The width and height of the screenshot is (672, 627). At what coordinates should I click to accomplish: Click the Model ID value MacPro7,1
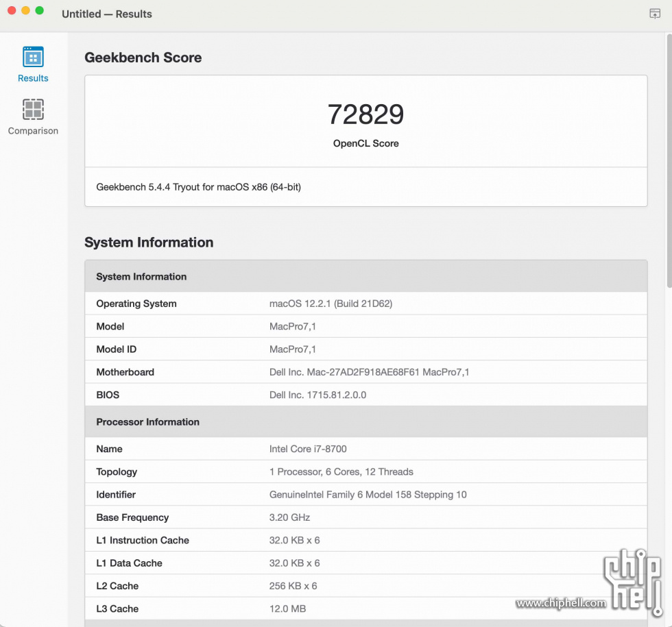[293, 349]
